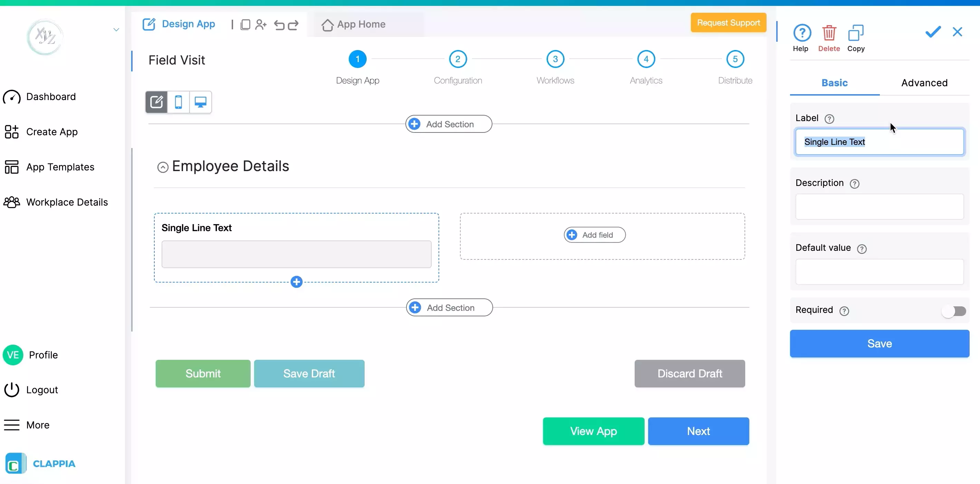Screen dimensions: 980x484
Task: Click the Default value input field
Action: point(879,271)
